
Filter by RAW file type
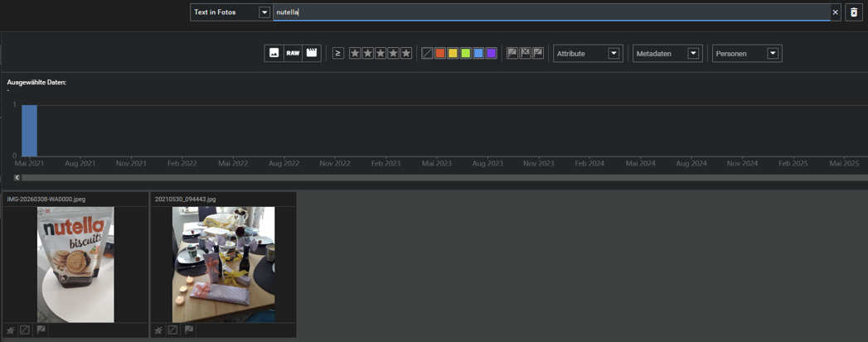(x=293, y=53)
